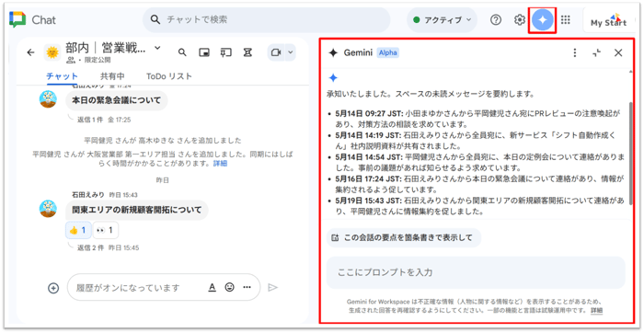The image size is (644, 333).
Task: Open message 関東エリアの新規顧客開拓について
Action: pyautogui.click(x=137, y=211)
